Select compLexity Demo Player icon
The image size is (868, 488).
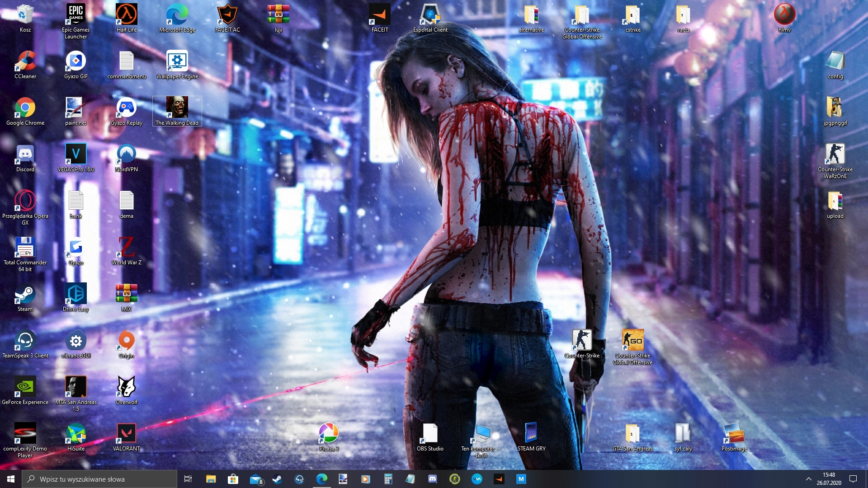click(x=25, y=441)
